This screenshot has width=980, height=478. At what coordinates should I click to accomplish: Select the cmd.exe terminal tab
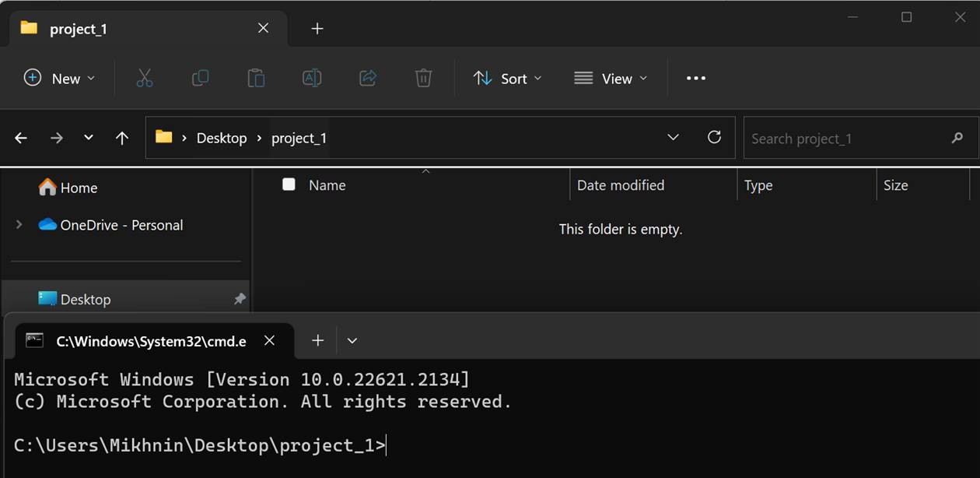(148, 341)
